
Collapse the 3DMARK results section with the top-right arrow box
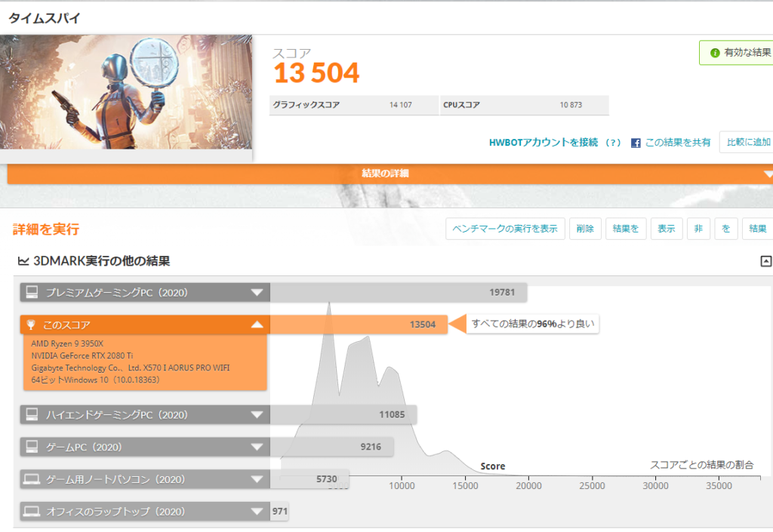point(765,261)
